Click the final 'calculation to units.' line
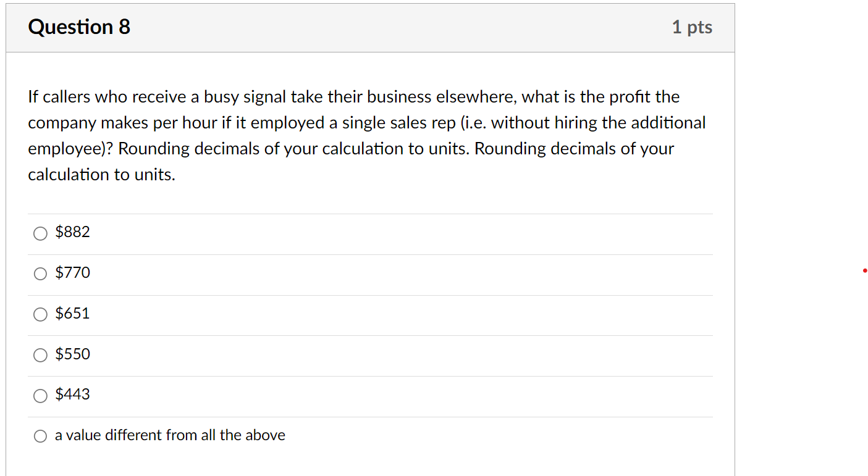 101,175
